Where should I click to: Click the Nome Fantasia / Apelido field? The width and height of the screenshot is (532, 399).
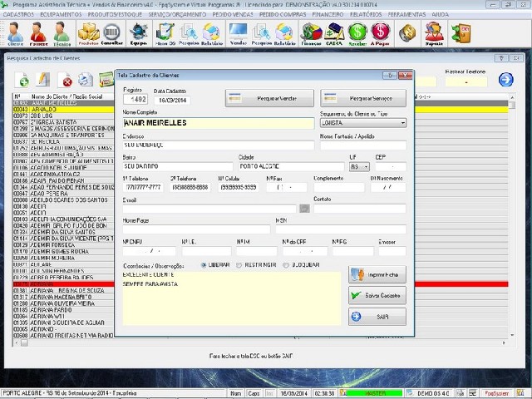(x=363, y=145)
